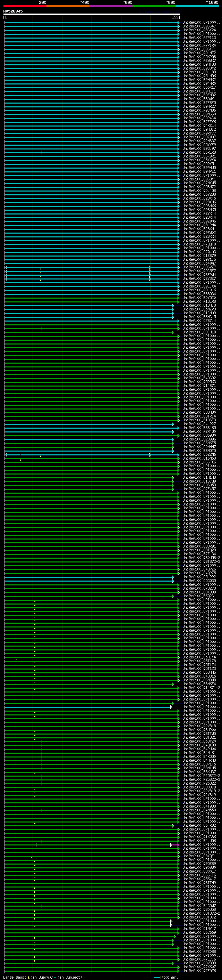The image size is (222, 980).
Task: Select the UniRef100_Q6K9R1 label
Action: [199, 156]
